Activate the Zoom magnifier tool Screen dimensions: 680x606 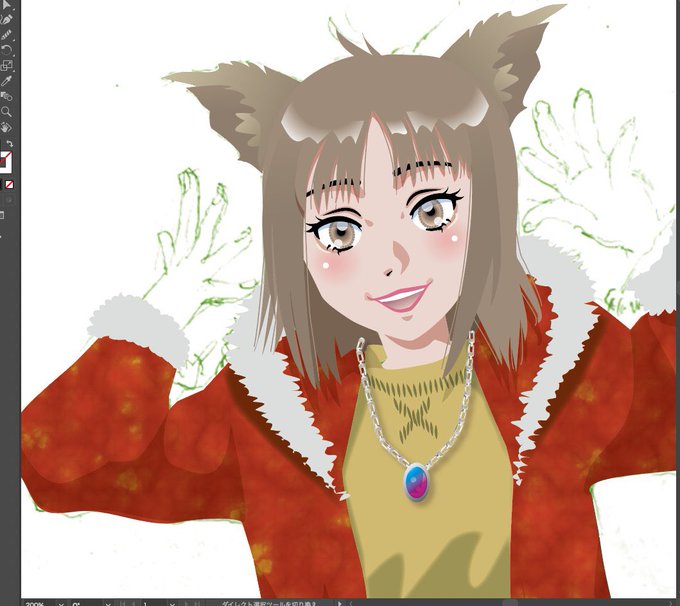[x=6, y=111]
